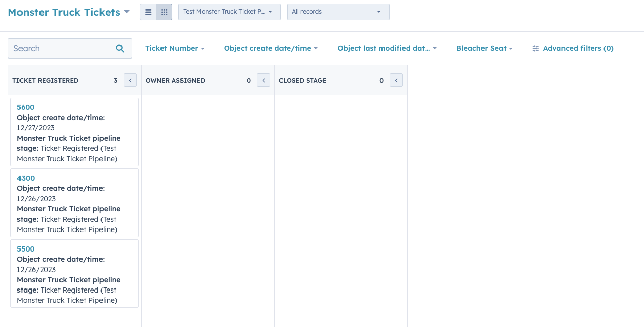Open ticket record 4300

pos(26,178)
